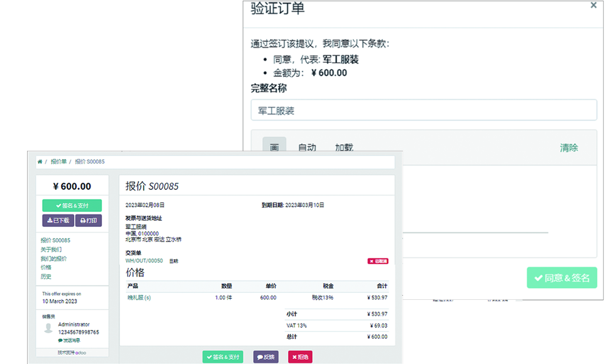
Task: Click the Administrator salesperson avatar
Action: tap(48, 328)
